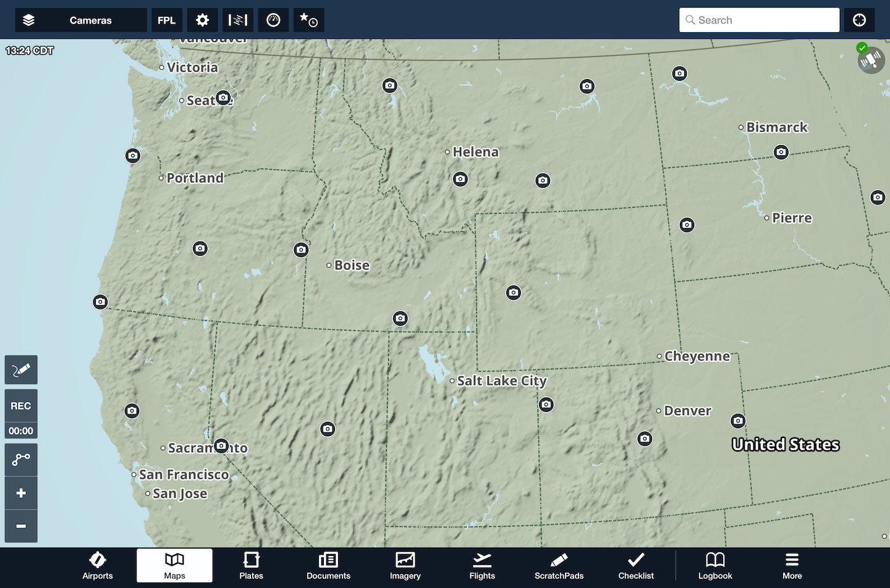Click the Victoria city label
This screenshot has width=890, height=588.
[192, 67]
